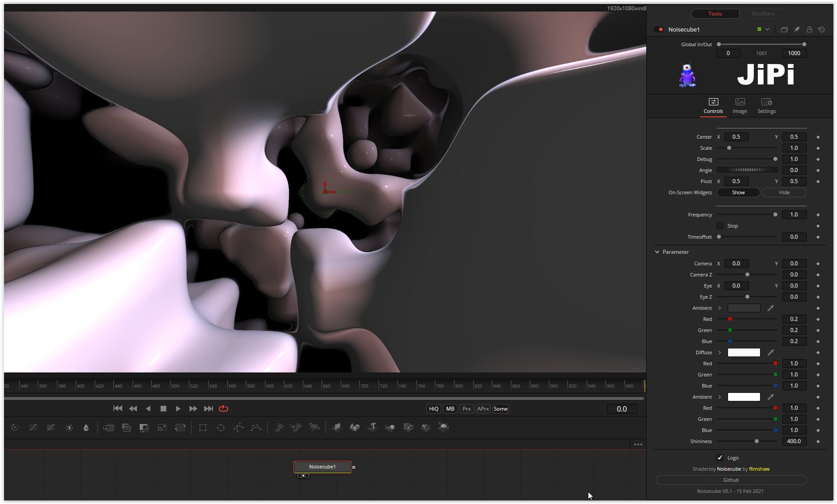Add a Merge 3D tool
This screenshot has width=837, height=504.
click(390, 428)
